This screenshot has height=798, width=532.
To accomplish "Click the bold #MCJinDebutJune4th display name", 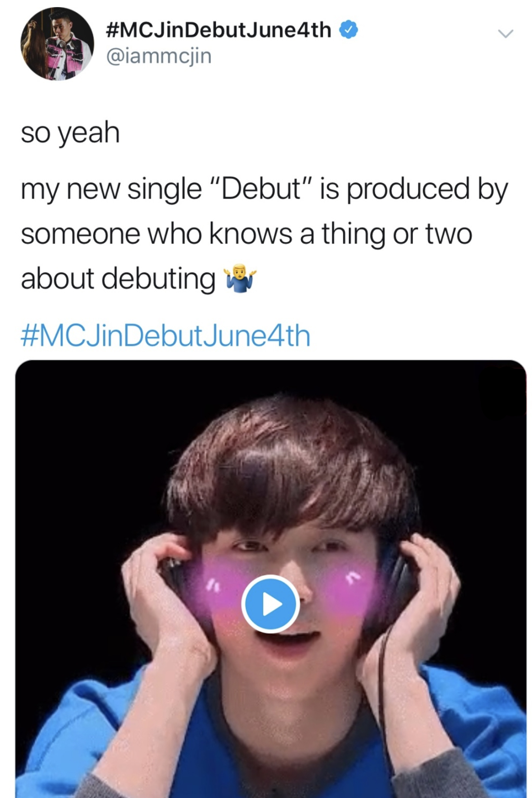I will click(x=219, y=30).
